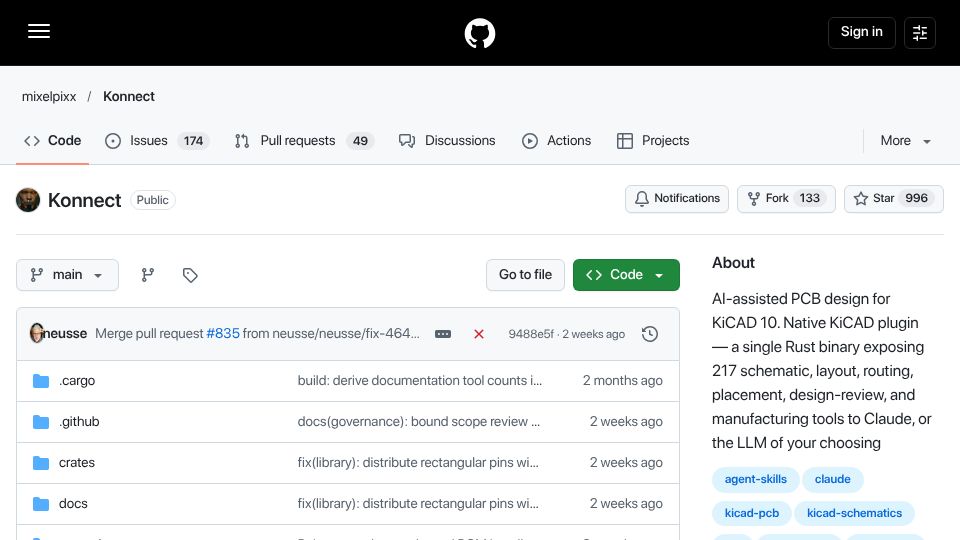View tags icon
Image resolution: width=960 pixels, height=540 pixels.
pos(190,275)
